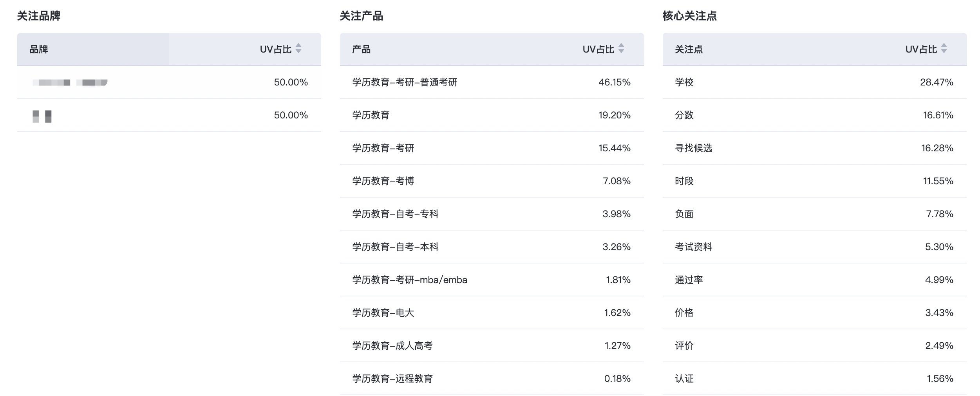Image resolution: width=980 pixels, height=396 pixels.
Task: Sort product table by UV占比
Action: (621, 49)
